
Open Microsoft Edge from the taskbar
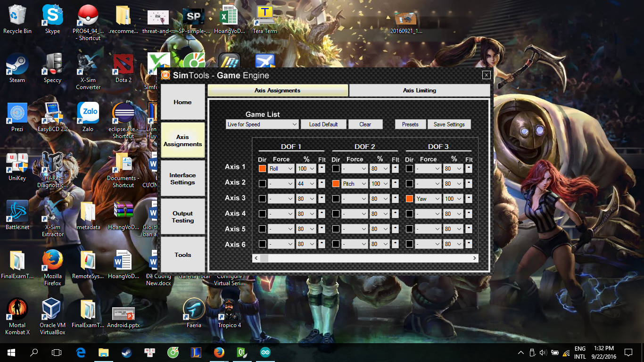click(x=81, y=352)
